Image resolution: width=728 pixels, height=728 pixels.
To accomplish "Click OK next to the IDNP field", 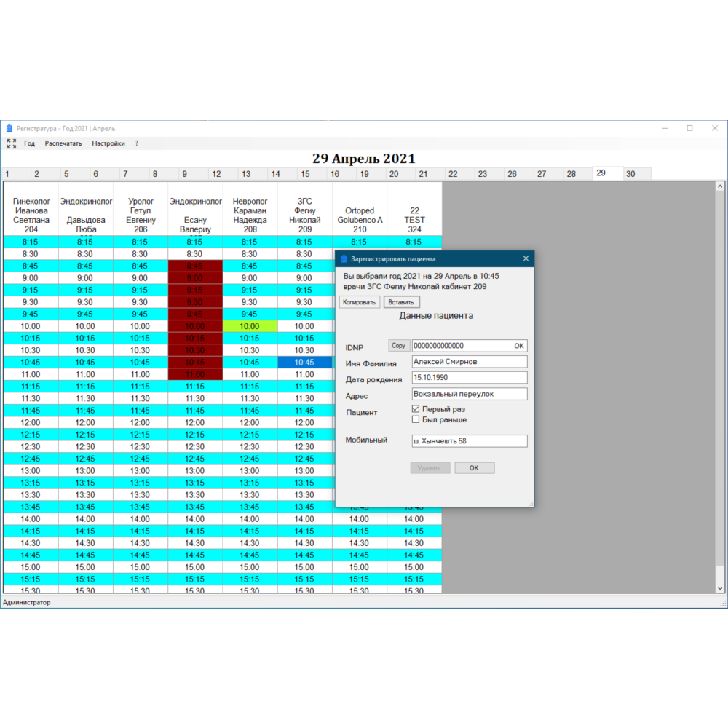I will 519,346.
